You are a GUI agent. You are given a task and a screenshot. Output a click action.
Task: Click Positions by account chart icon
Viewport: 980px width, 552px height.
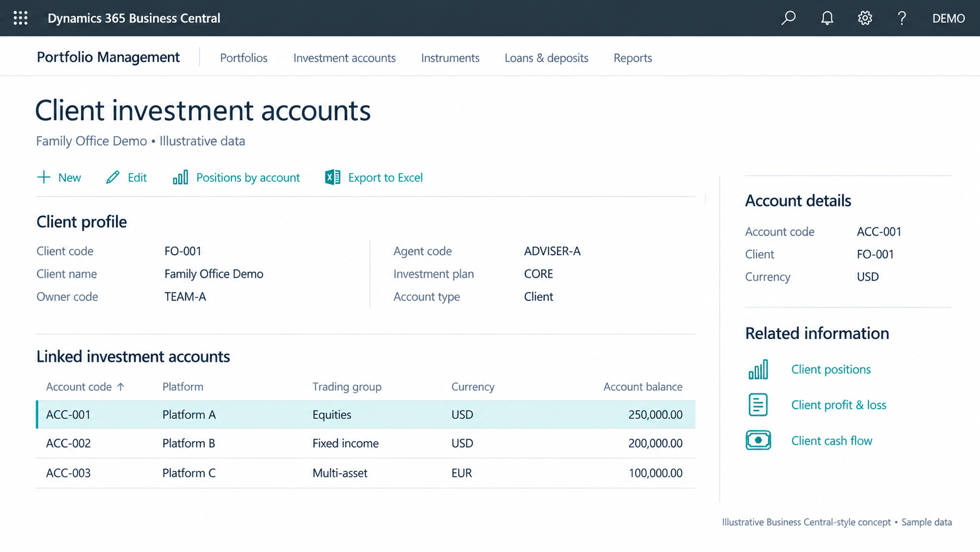pyautogui.click(x=181, y=177)
